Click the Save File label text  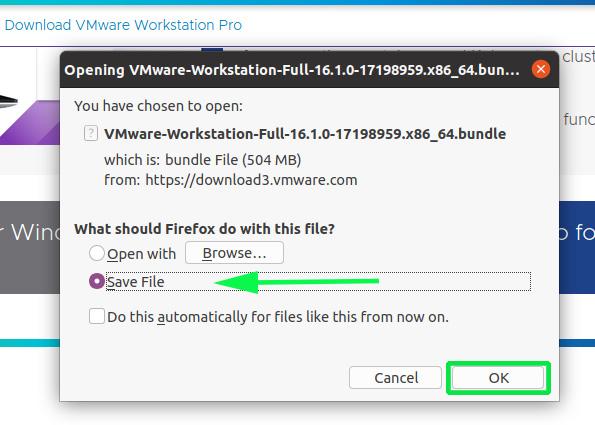tap(136, 282)
